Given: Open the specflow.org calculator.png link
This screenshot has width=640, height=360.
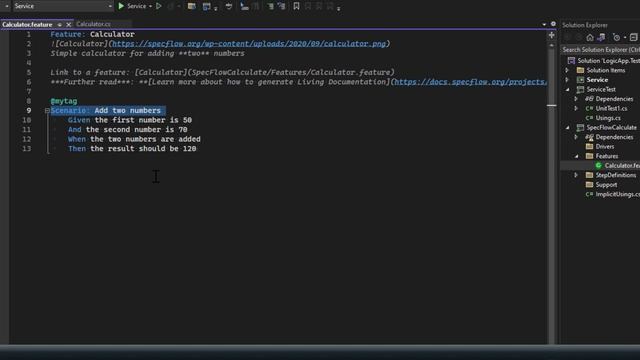Looking at the screenshot, I should [249, 44].
